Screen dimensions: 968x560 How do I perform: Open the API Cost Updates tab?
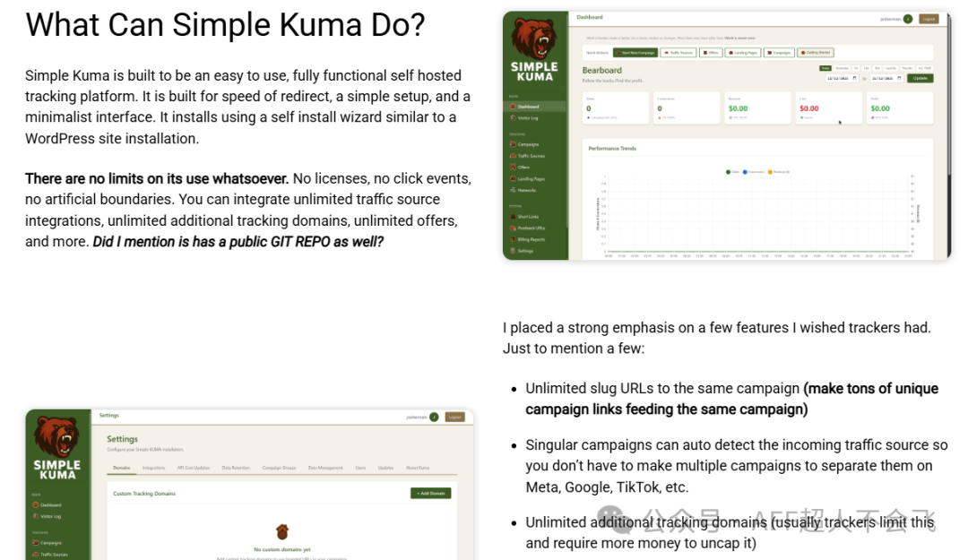point(194,468)
